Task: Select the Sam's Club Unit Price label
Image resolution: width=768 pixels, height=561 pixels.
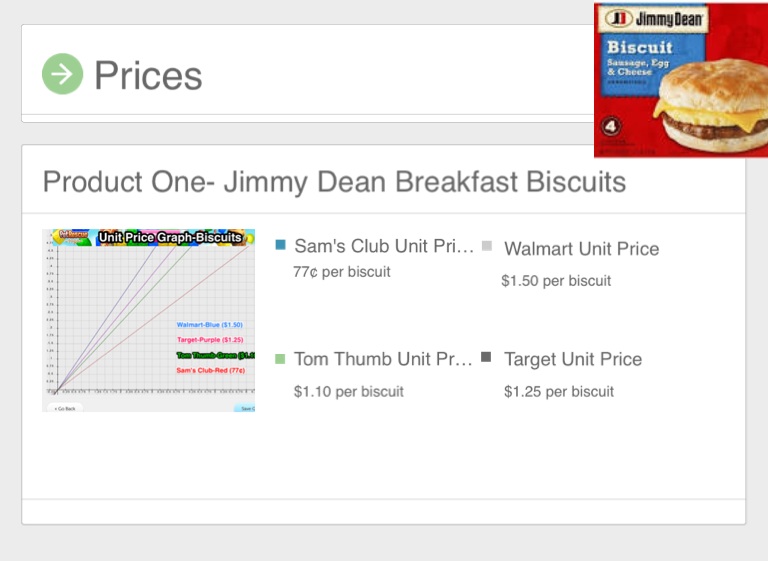Action: (383, 246)
